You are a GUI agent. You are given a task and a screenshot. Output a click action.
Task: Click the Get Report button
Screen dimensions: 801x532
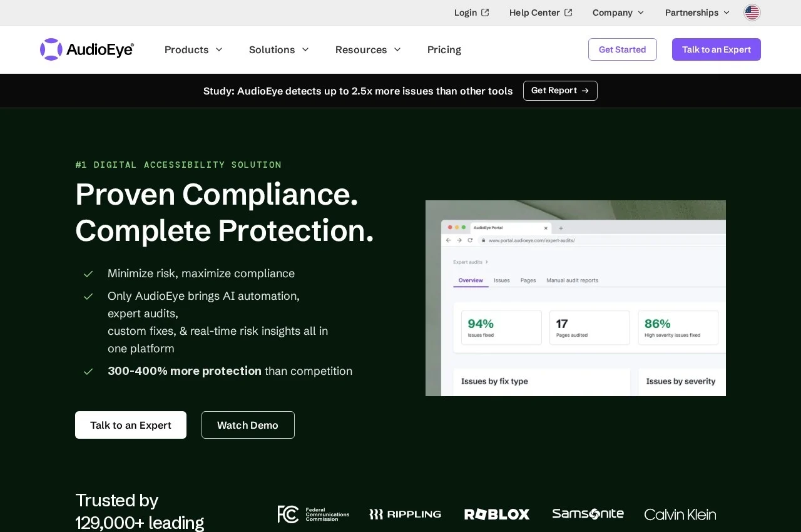(560, 91)
